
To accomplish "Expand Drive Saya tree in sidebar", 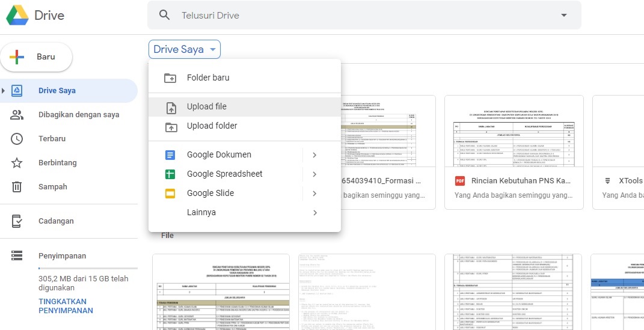I will [3, 91].
